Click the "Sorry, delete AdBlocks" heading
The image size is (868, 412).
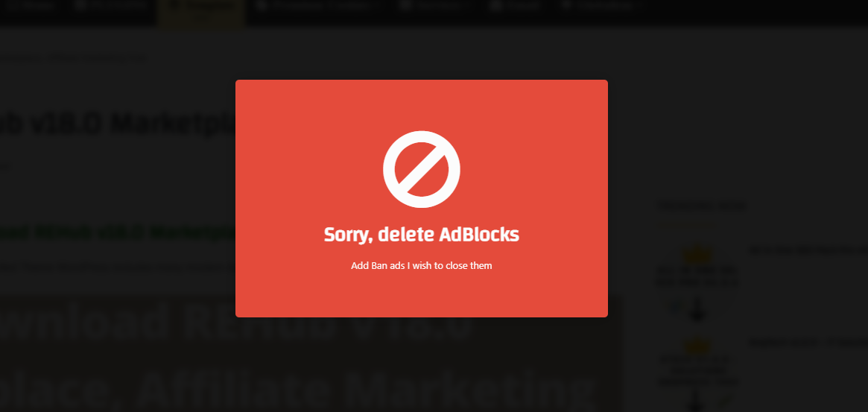421,234
